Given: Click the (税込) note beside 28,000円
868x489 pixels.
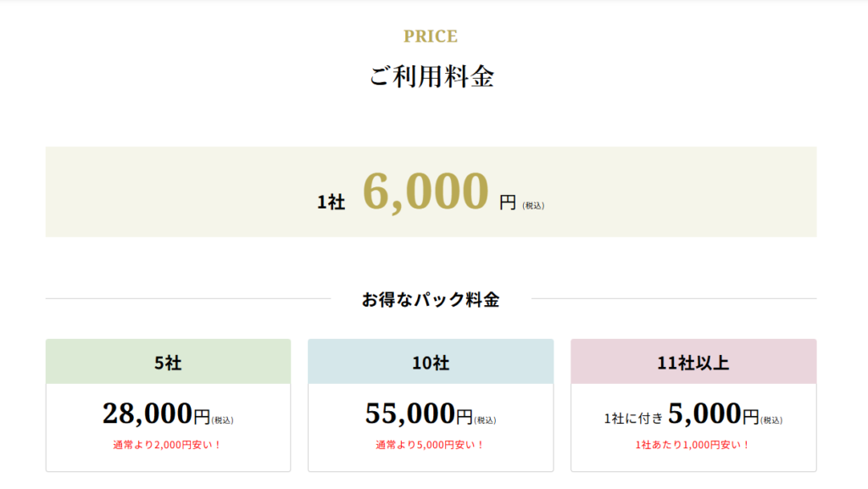Looking at the screenshot, I should [x=222, y=420].
